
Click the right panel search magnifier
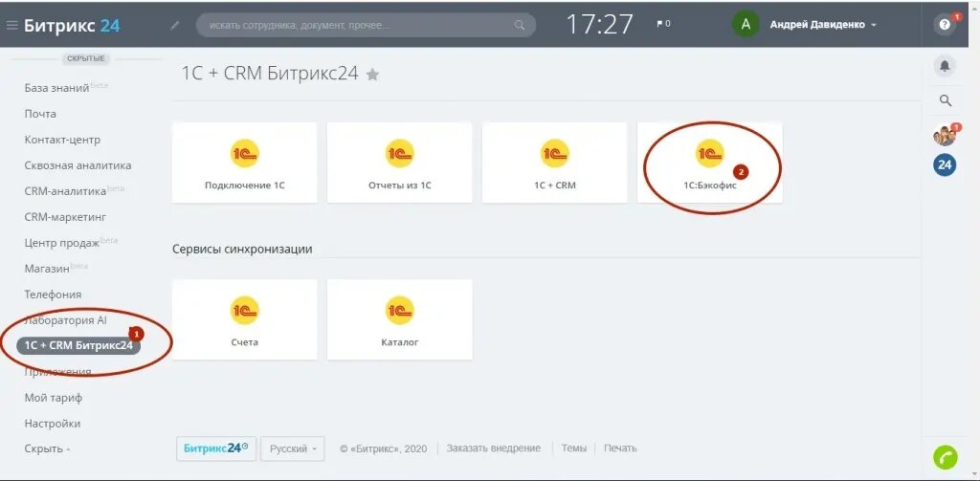(x=946, y=100)
